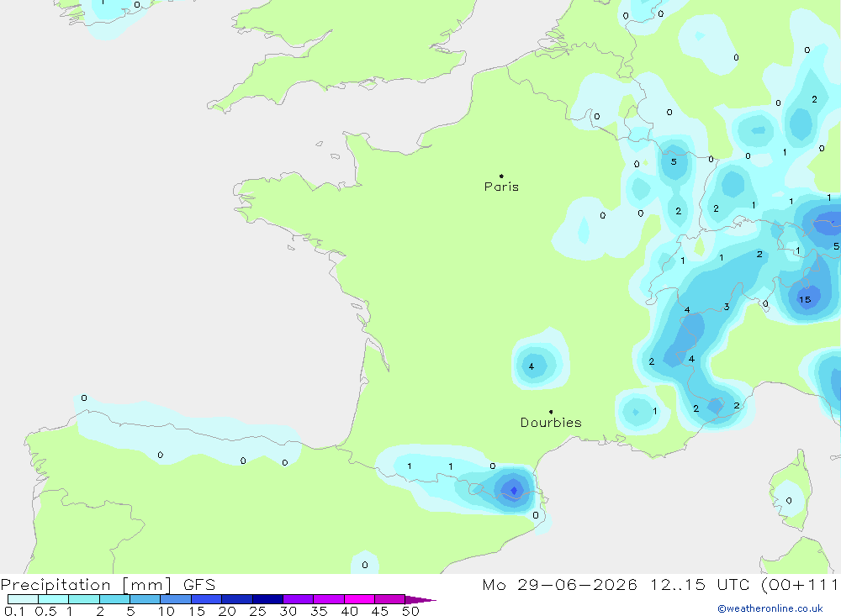Click the "20" legend scale value
The width and height of the screenshot is (841, 616).
227,611
